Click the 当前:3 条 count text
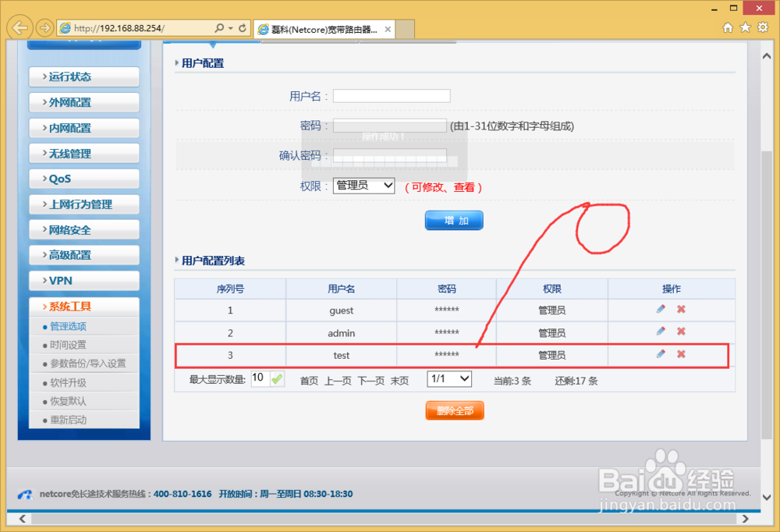 coord(512,381)
